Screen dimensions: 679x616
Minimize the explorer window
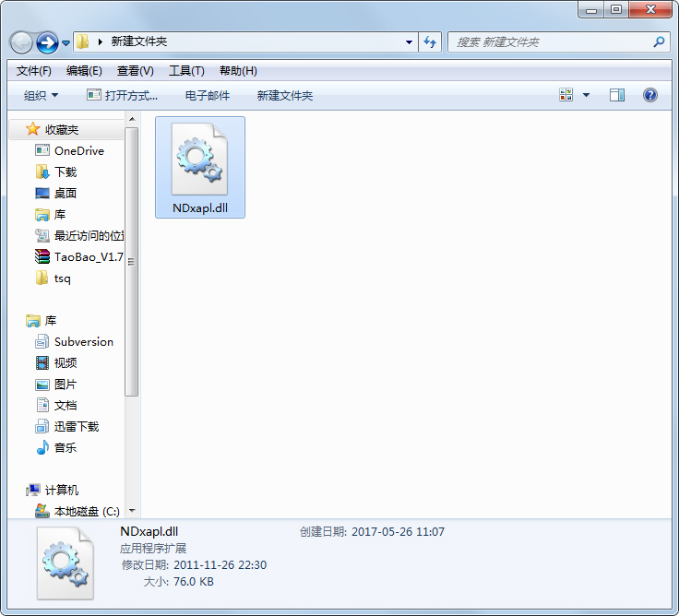(591, 9)
